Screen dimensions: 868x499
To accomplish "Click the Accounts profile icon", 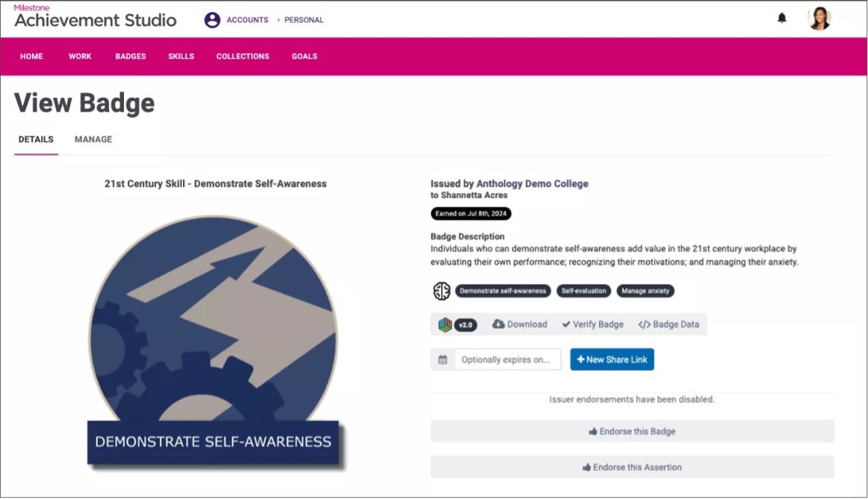I will point(212,21).
